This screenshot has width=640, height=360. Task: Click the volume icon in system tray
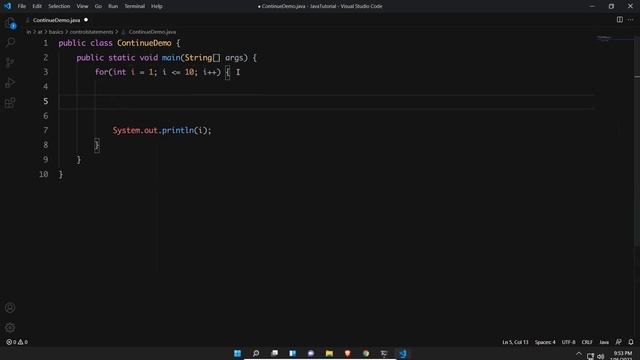(x=600, y=356)
